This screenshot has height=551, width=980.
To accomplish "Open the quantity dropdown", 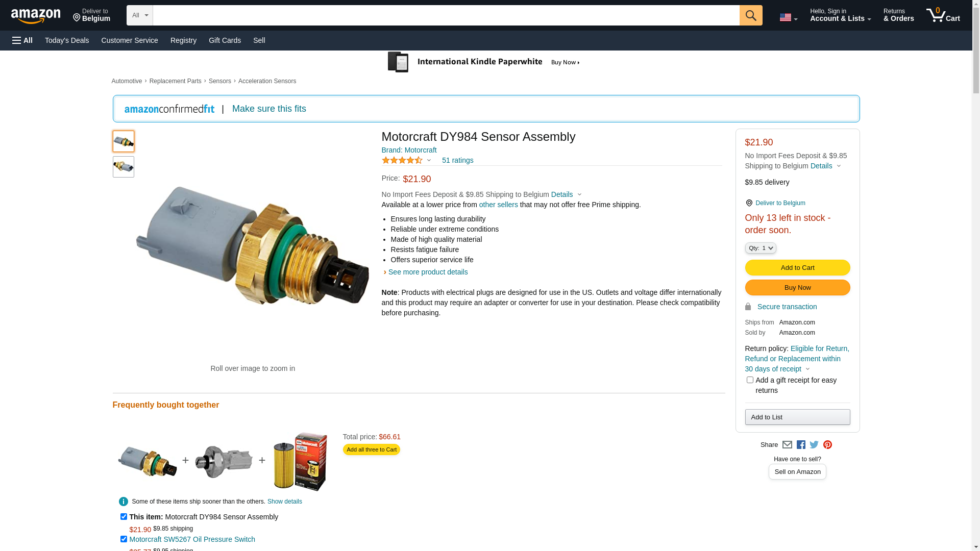I will 761,248.
